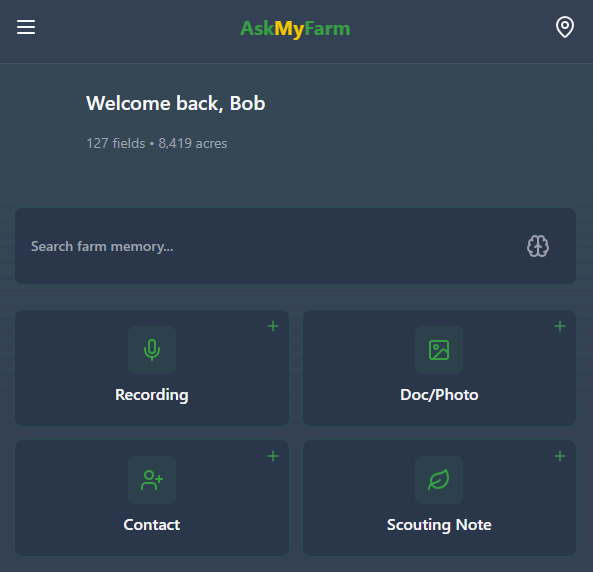The image size is (593, 572).
Task: Click the plus on Scouting Note card
Action: point(560,456)
